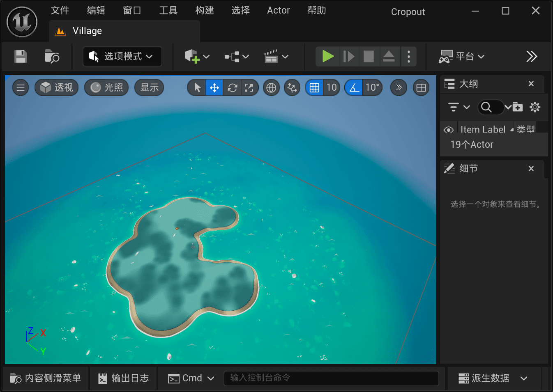Expand the toolbar overflow chevrons

pos(532,56)
